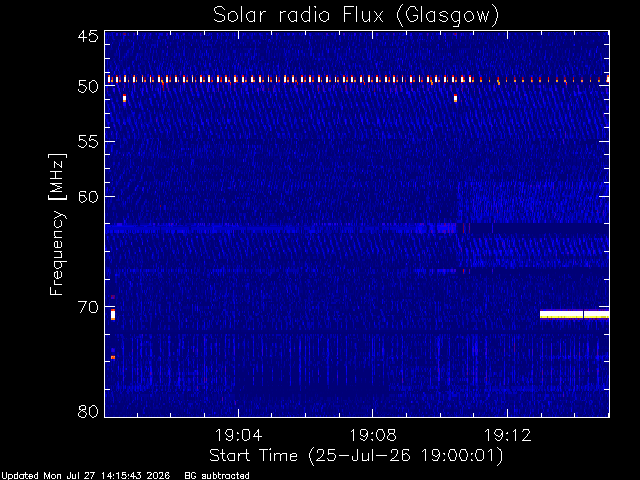Click the white dot below 50 MHz at far left
This screenshot has height=480, width=640.
point(124,98)
